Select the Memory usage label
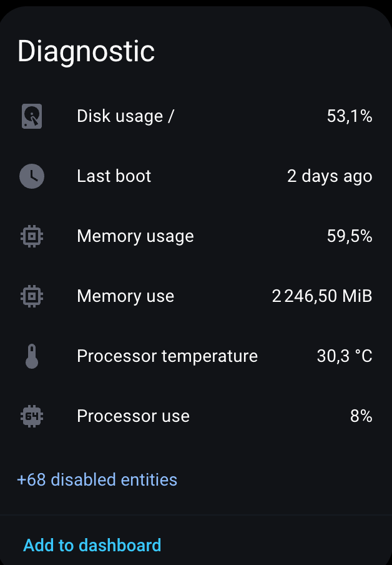Screen dimensions: 392x565 tap(135, 236)
